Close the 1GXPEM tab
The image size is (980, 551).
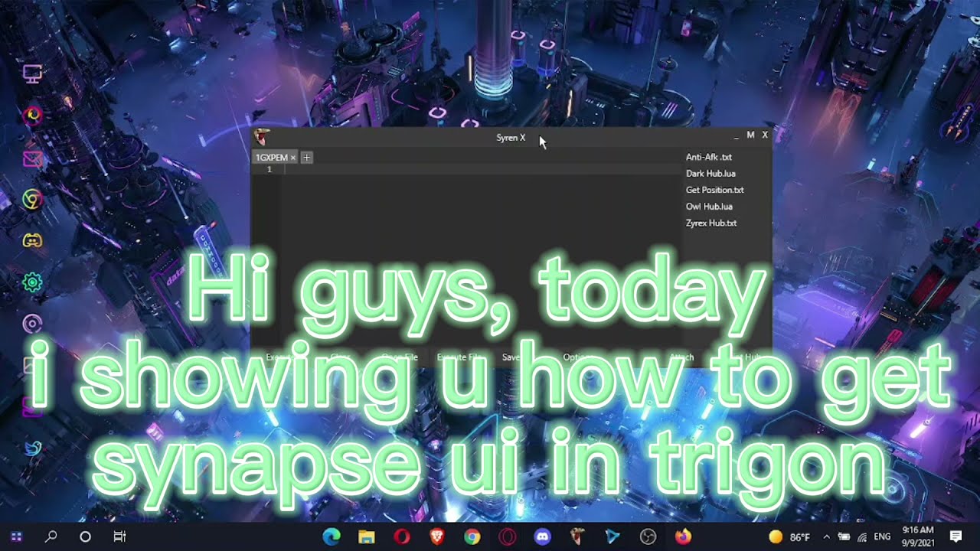click(293, 158)
